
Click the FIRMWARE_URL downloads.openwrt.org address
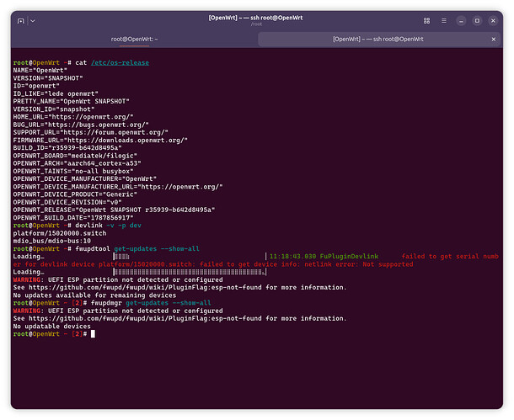click(127, 140)
